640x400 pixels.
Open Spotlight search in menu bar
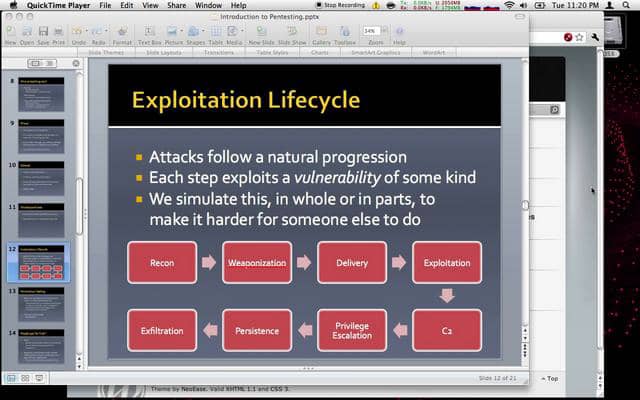[x=626, y=5]
